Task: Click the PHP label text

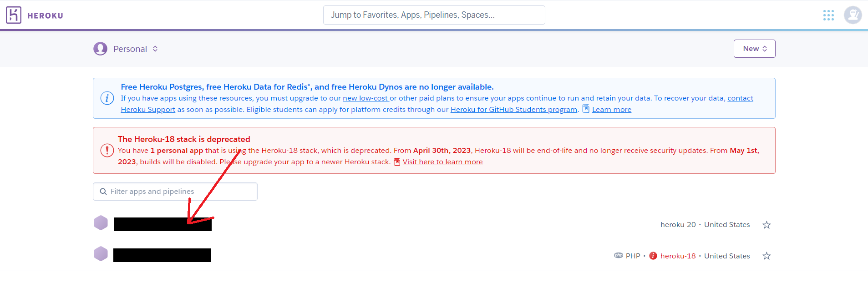Action: click(633, 256)
